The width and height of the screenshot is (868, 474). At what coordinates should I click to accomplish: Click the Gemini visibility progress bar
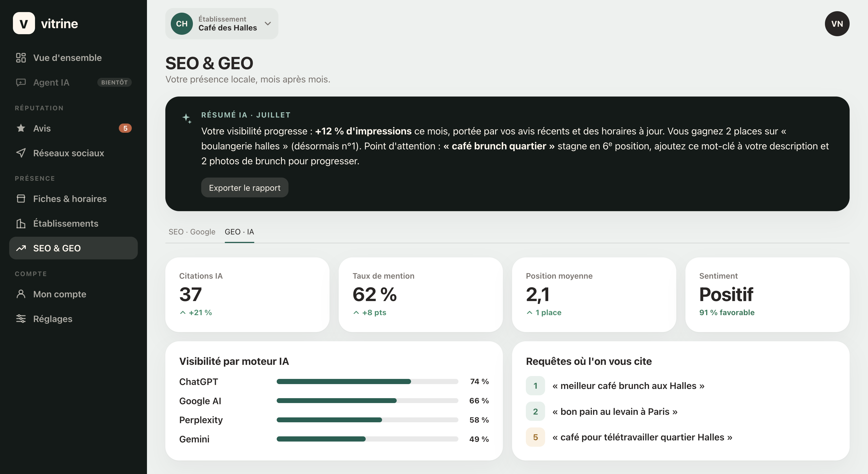click(367, 439)
